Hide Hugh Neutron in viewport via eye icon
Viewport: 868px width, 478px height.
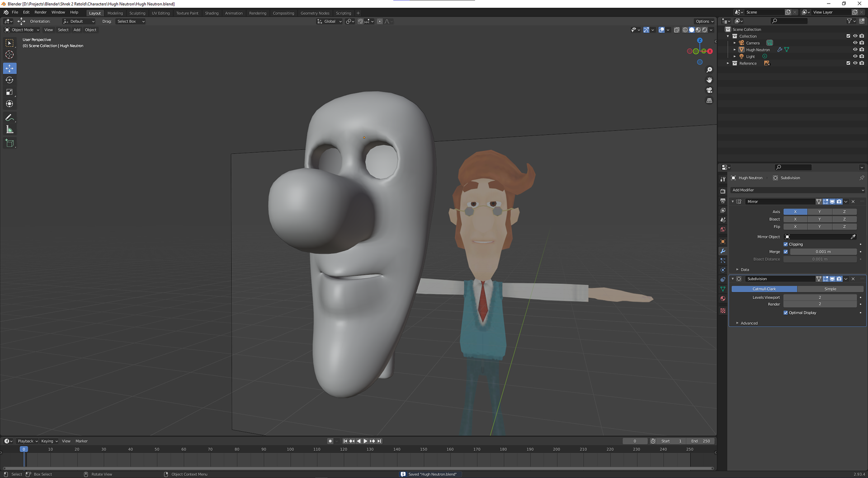click(x=855, y=50)
